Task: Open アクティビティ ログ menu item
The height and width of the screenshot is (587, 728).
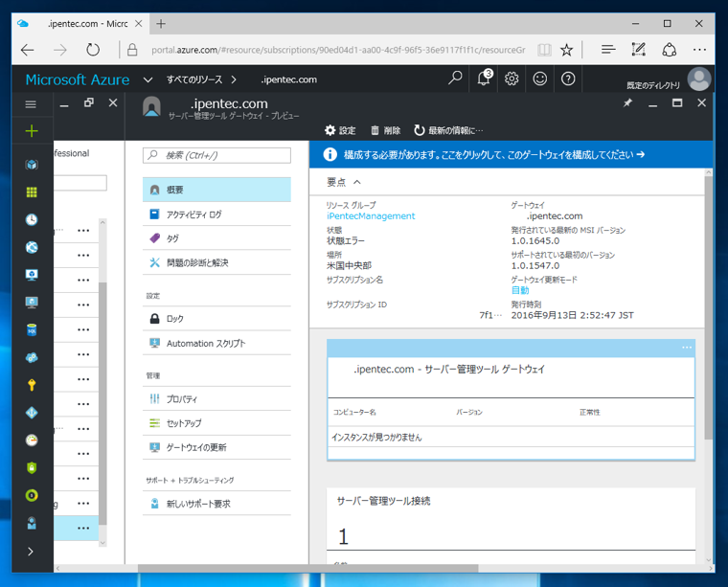Action: [x=216, y=214]
